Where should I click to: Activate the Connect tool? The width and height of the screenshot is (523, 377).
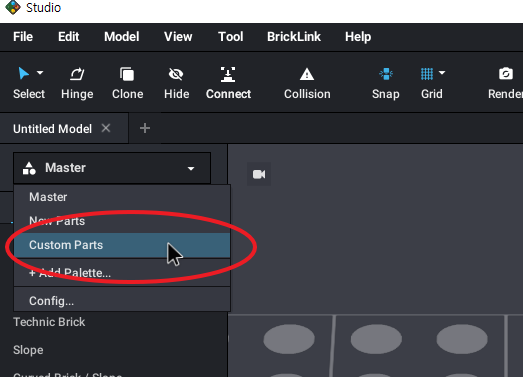pos(228,83)
